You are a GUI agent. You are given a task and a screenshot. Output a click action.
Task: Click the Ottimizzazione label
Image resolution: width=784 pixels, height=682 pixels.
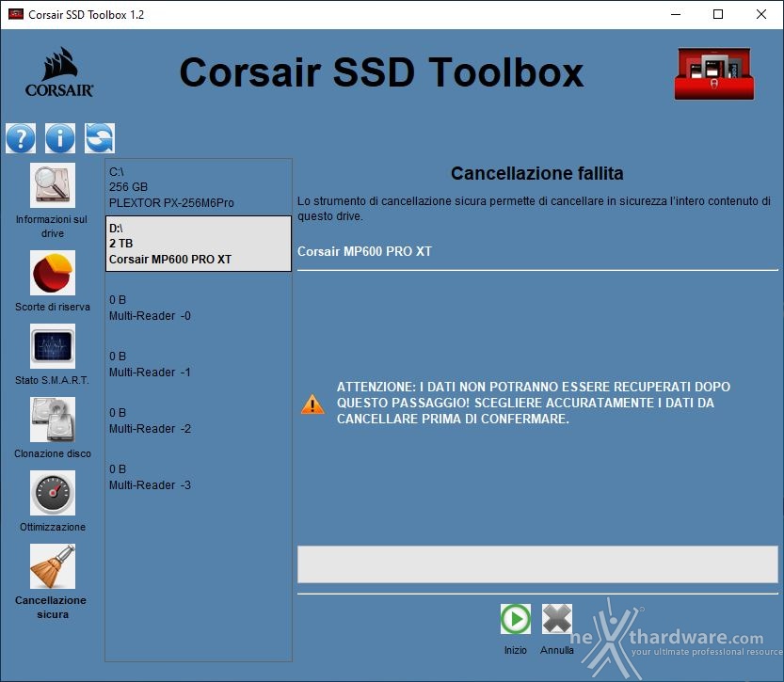(53, 527)
